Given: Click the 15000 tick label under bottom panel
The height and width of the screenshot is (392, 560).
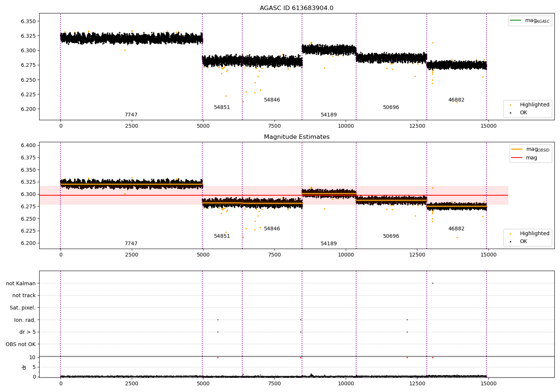Looking at the screenshot, I should pos(488,384).
